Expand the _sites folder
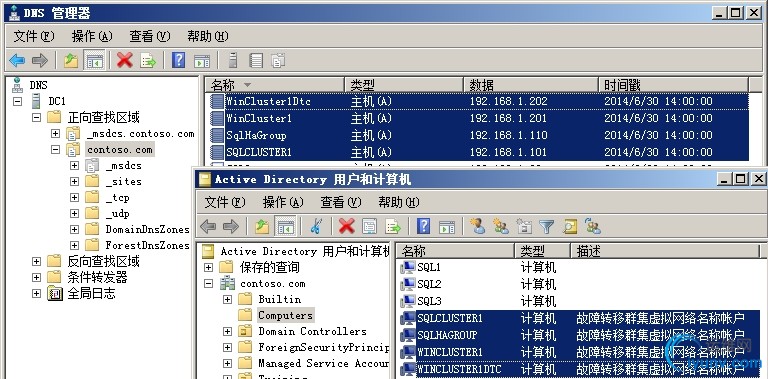 (74, 182)
